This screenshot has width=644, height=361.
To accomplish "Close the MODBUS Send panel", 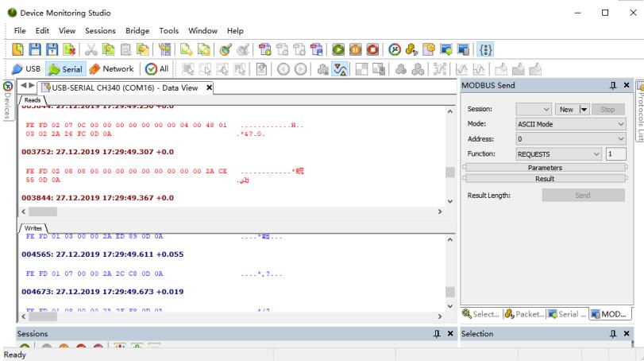I will (627, 85).
